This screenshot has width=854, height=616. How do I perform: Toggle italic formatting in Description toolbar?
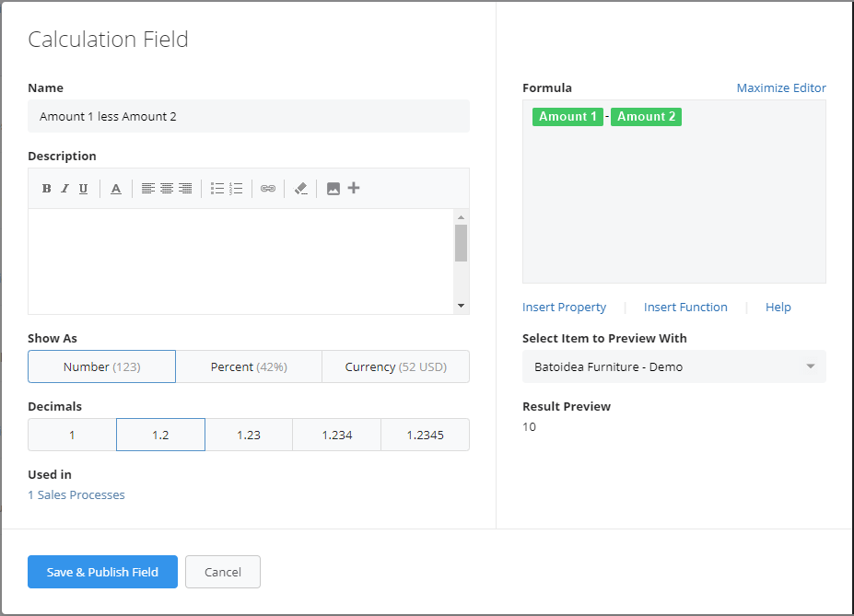[64, 188]
